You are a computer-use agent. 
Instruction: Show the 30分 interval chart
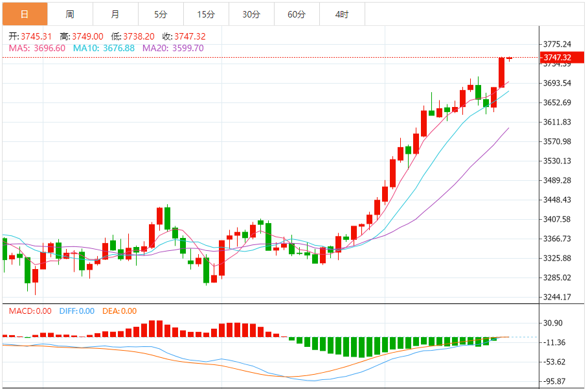click(251, 14)
